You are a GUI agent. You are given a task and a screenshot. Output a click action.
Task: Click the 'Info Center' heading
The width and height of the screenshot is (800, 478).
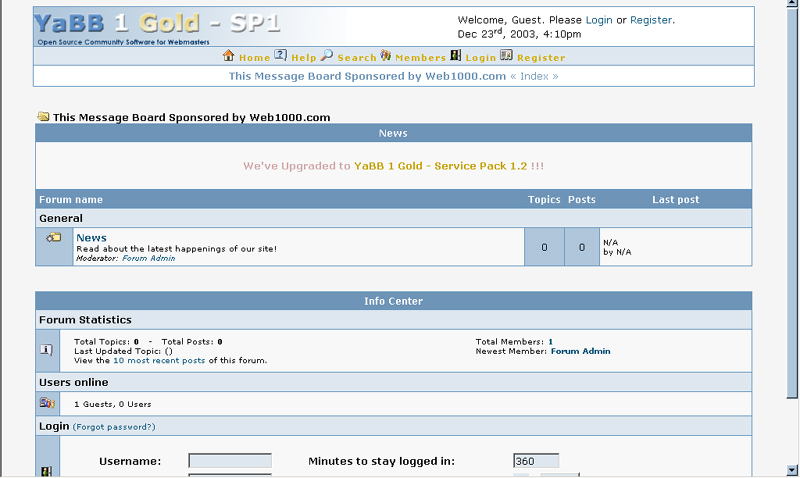[393, 301]
